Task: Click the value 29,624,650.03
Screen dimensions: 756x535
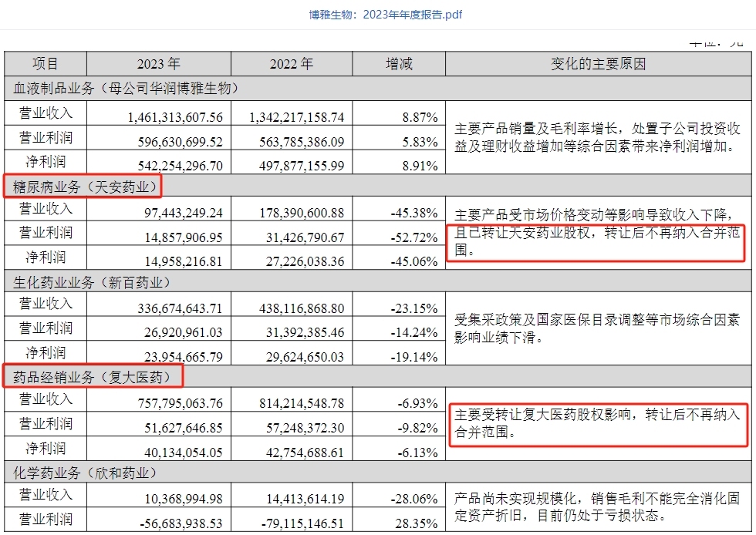Action: (305, 357)
